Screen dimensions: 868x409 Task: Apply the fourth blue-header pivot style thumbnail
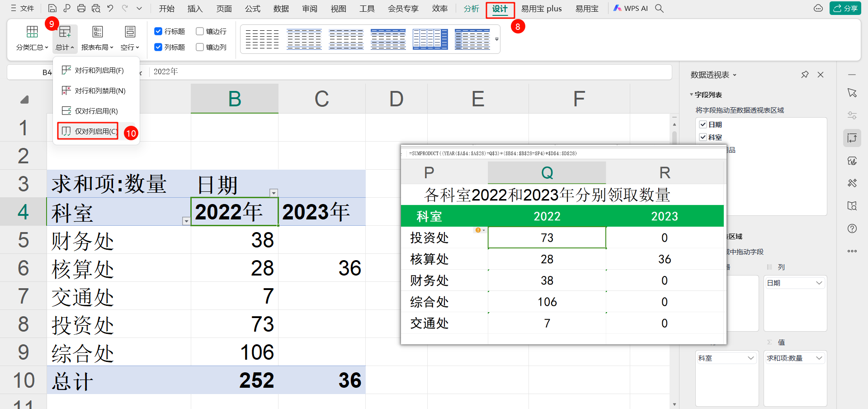click(388, 39)
